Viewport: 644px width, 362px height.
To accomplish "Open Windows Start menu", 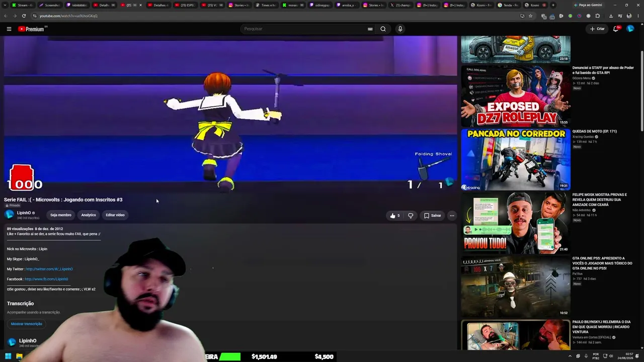I will pyautogui.click(x=8, y=356).
